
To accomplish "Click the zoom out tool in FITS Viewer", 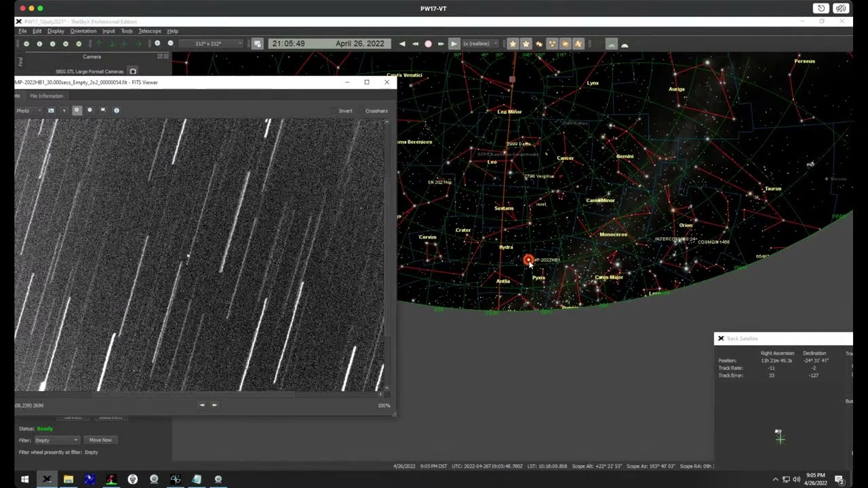I will click(x=90, y=110).
